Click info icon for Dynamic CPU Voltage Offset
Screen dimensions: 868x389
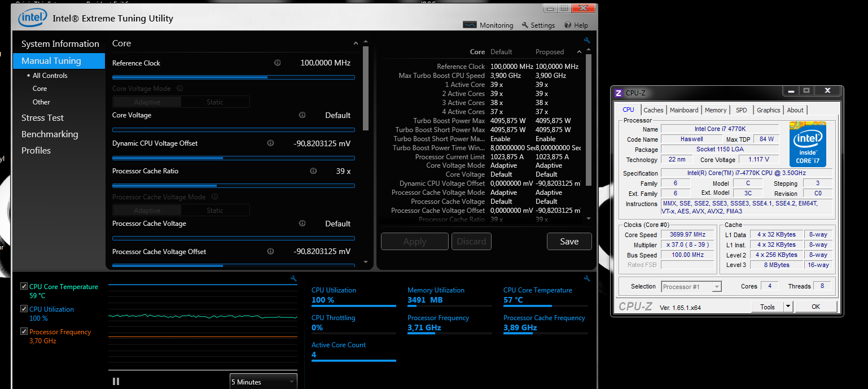pyautogui.click(x=270, y=143)
